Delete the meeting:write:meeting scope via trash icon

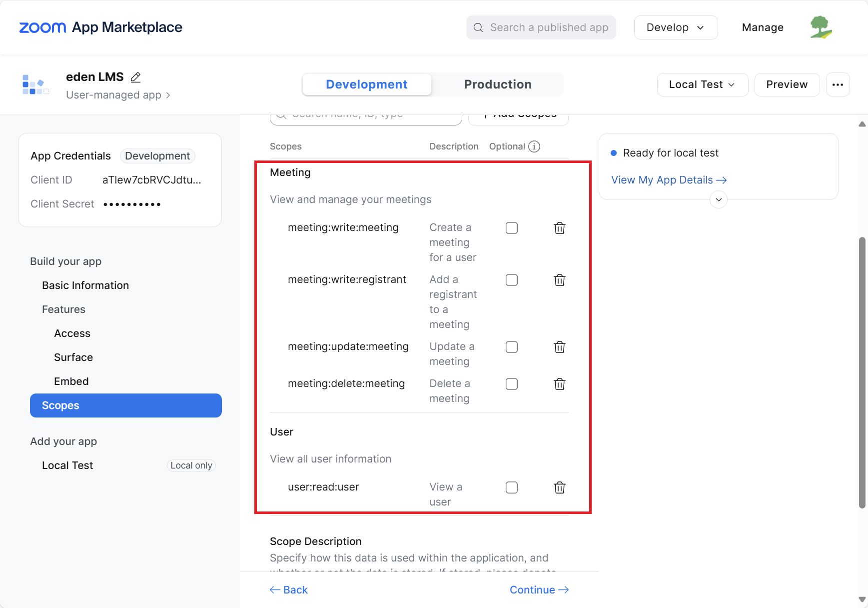(x=560, y=228)
